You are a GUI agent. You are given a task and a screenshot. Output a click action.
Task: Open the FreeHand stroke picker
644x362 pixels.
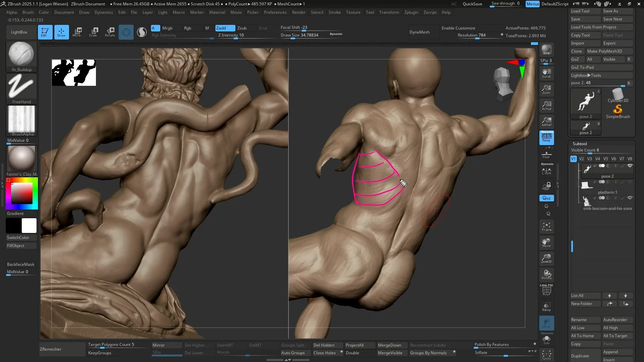click(x=21, y=88)
